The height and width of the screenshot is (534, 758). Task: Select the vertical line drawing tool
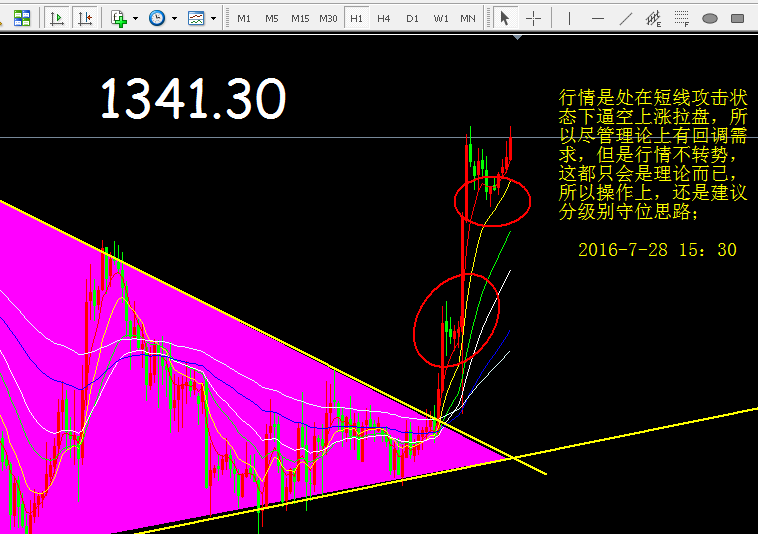click(569, 18)
